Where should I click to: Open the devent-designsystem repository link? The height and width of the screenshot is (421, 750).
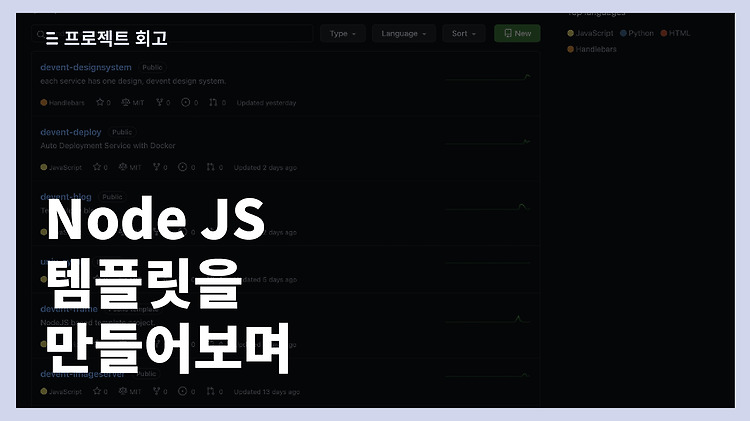86,67
